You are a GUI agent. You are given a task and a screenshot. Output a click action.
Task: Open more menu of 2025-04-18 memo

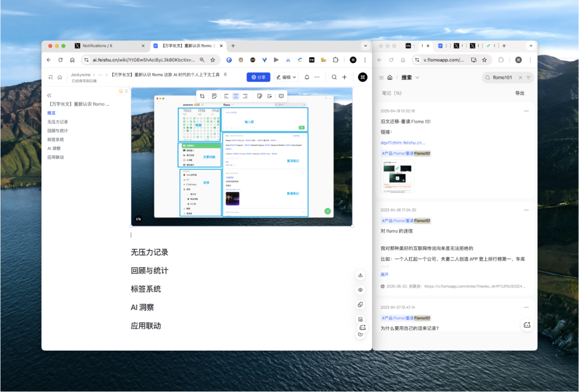point(526,111)
